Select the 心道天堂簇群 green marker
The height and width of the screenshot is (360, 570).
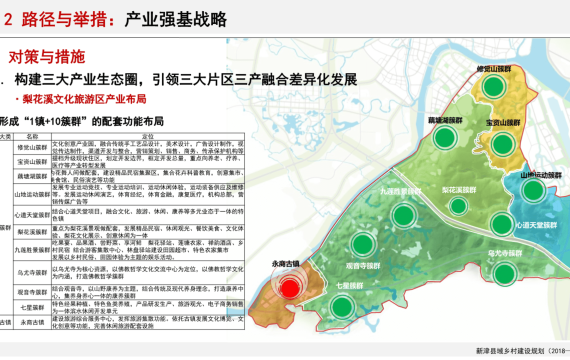(x=502, y=224)
